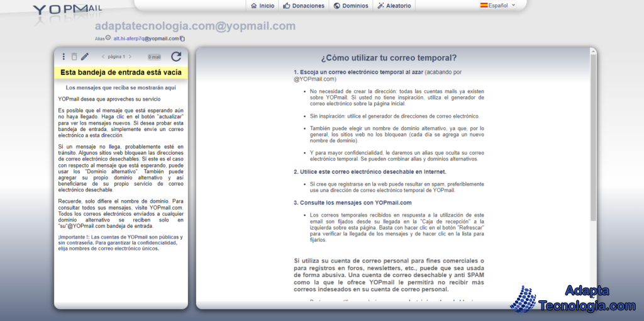Copy the alias address using copy icon
The image size is (644, 321).
pos(182,38)
